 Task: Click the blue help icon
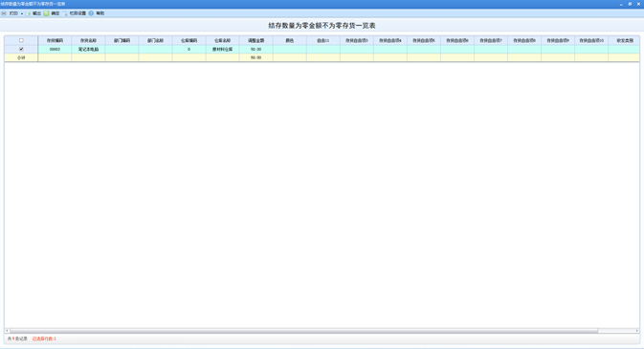91,13
